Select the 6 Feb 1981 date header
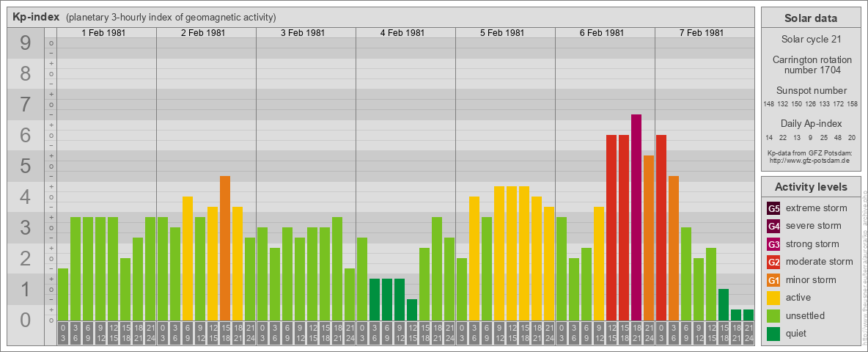This screenshot has width=868, height=352. pyautogui.click(x=602, y=33)
